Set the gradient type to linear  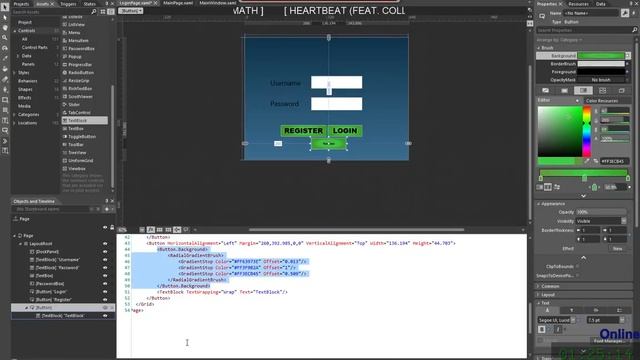540,187
